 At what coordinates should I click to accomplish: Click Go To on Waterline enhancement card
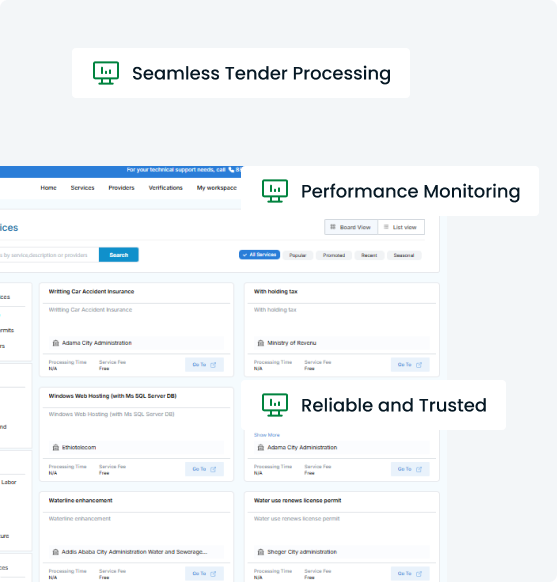click(204, 573)
